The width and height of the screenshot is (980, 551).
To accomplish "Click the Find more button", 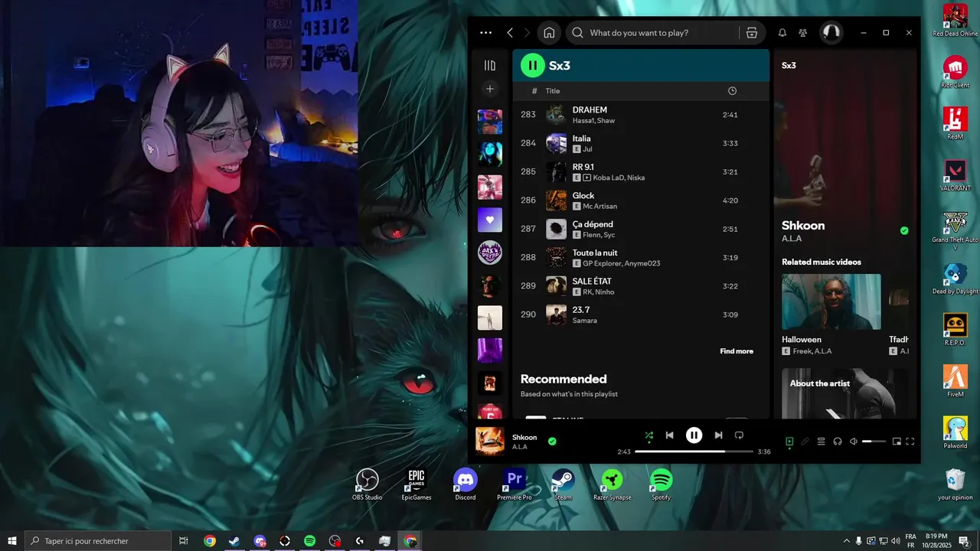I will (737, 351).
